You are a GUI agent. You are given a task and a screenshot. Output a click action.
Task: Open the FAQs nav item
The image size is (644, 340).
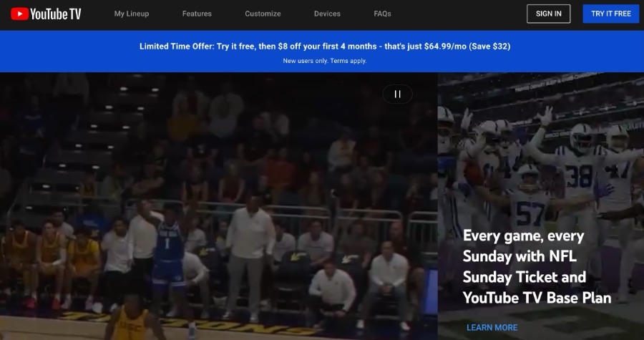pyautogui.click(x=382, y=14)
